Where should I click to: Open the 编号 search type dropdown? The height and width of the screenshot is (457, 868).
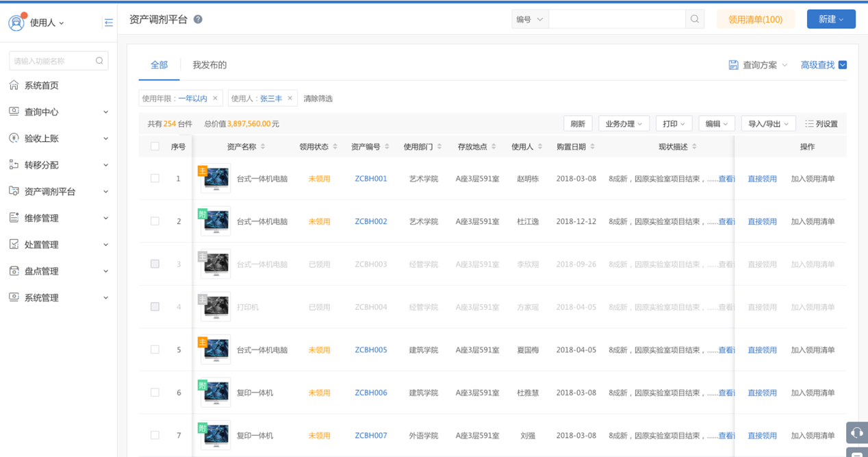(x=529, y=19)
